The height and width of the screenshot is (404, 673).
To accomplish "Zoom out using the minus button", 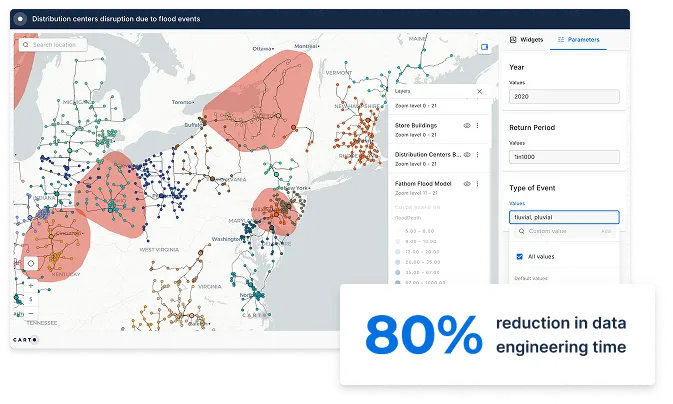I will coord(30,313).
